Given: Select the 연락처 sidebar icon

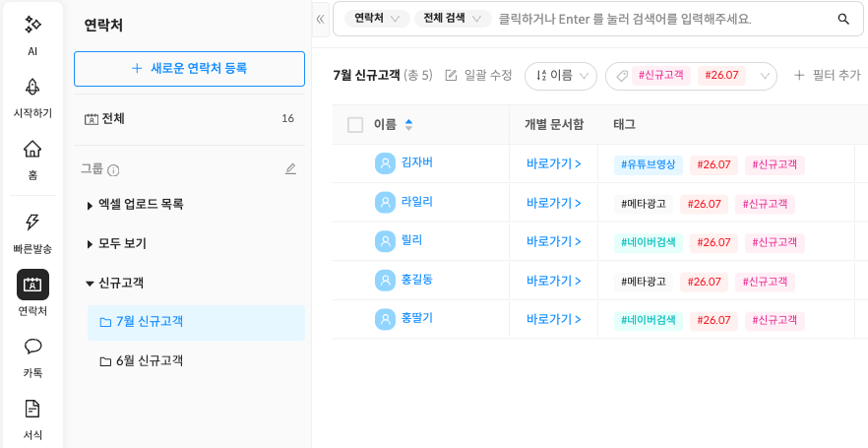Looking at the screenshot, I should coord(32,285).
